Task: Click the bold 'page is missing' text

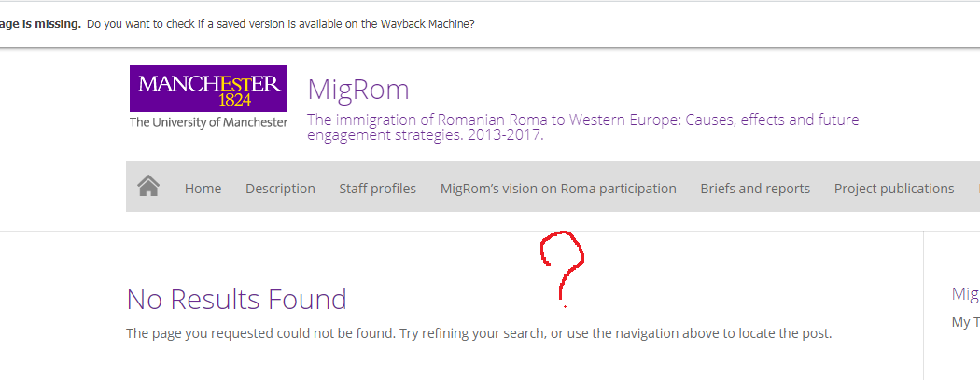Action: pyautogui.click(x=40, y=24)
